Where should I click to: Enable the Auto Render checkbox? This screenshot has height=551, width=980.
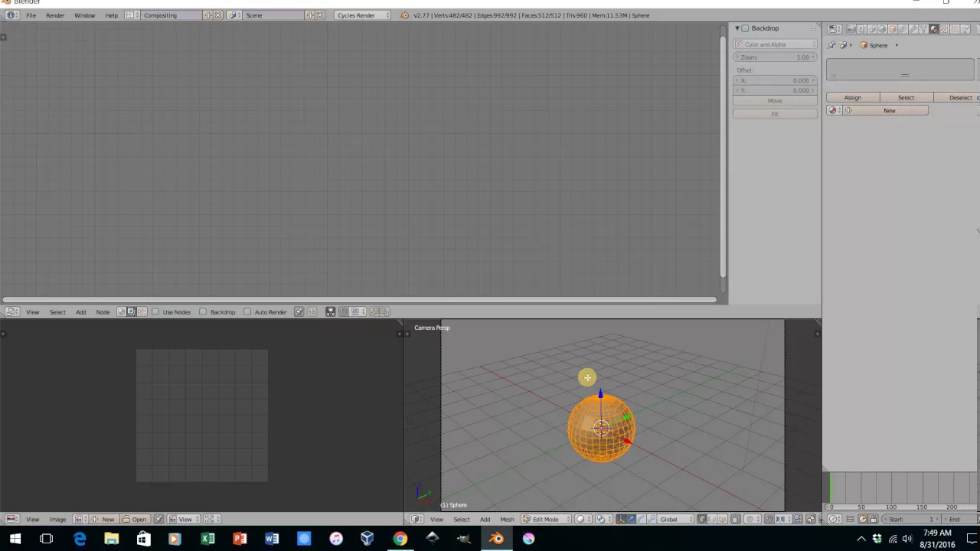click(247, 311)
